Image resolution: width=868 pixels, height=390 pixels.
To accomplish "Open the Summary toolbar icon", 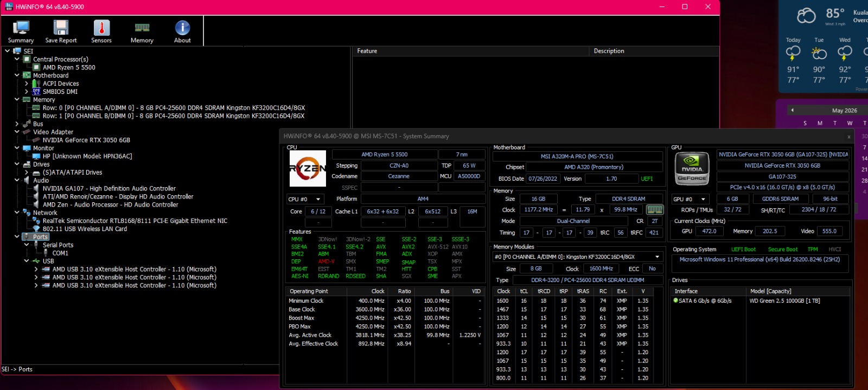I will [x=21, y=31].
